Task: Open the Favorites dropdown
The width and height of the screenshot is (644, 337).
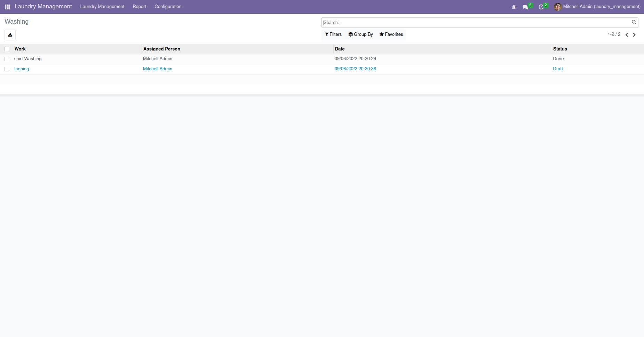Action: click(391, 34)
